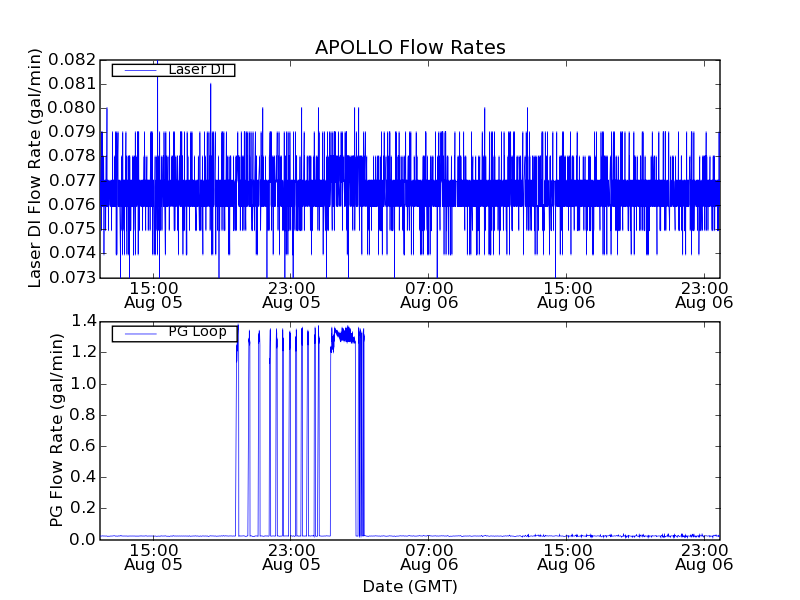Click the 0.0 tick on the bottom plot

(x=84, y=540)
